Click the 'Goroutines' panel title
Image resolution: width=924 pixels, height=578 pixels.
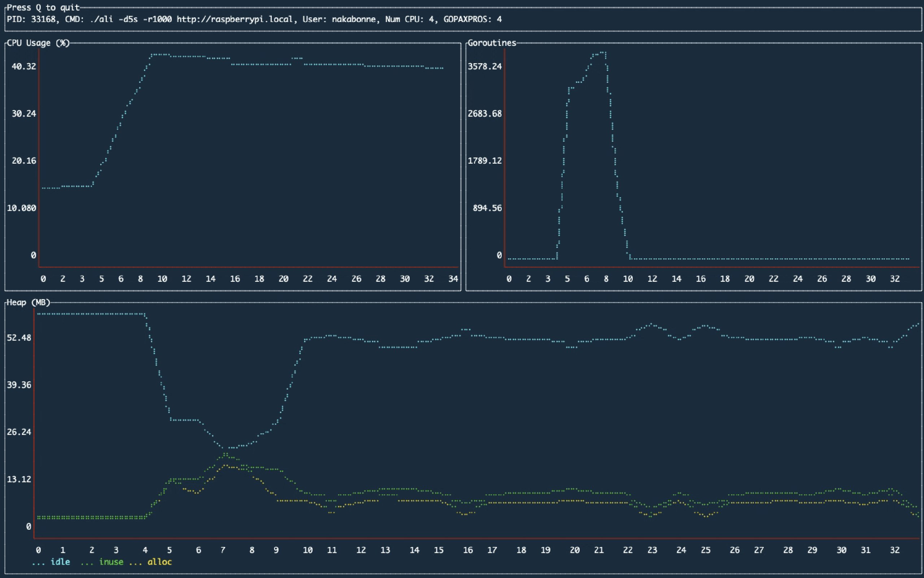pyautogui.click(x=492, y=43)
